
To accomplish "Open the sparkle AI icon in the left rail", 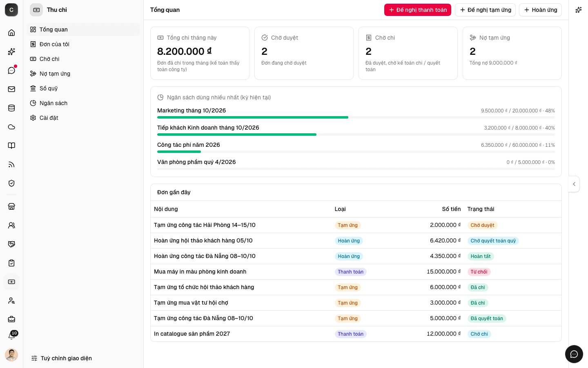I will [11, 52].
